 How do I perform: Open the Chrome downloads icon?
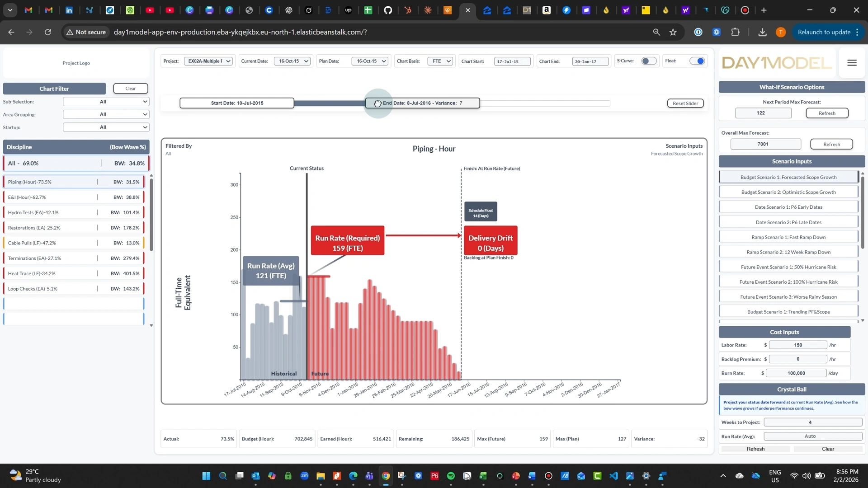[762, 32]
